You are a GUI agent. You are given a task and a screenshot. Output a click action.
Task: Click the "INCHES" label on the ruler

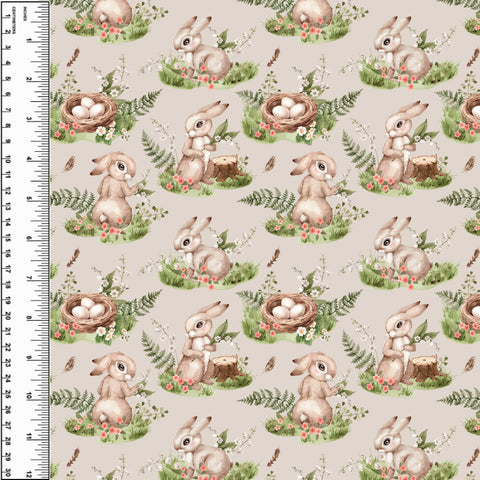click(x=25, y=14)
